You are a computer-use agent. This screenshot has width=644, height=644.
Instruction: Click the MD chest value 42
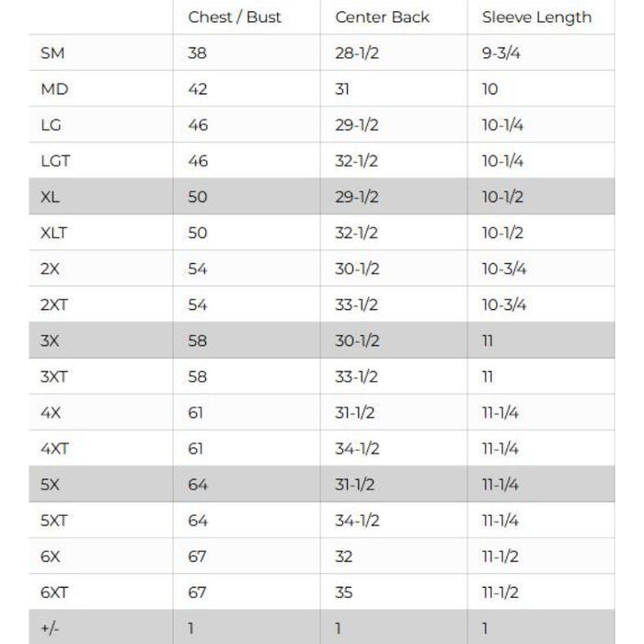(197, 89)
